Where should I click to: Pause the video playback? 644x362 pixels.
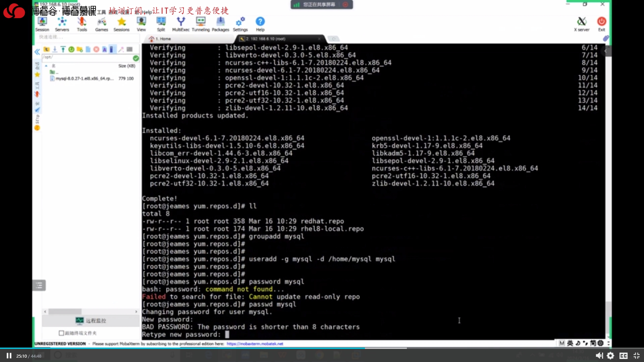9,356
